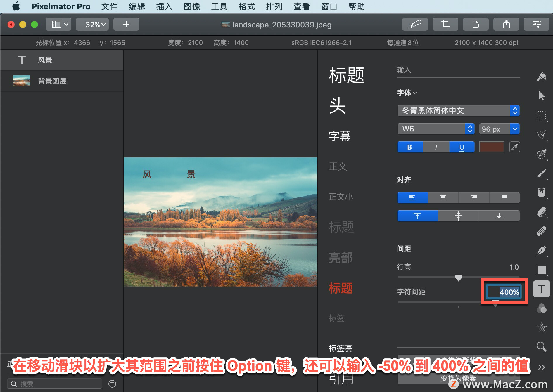This screenshot has width=553, height=392.
Task: Open the 图像 menu
Action: coord(192,6)
